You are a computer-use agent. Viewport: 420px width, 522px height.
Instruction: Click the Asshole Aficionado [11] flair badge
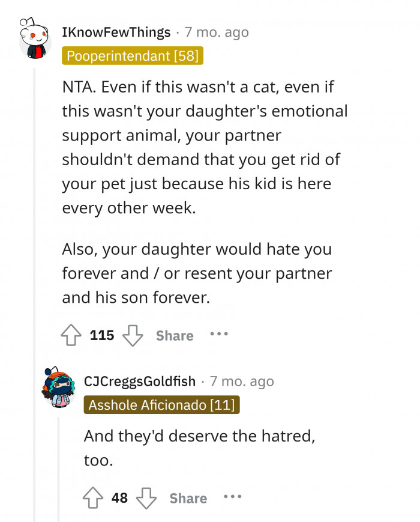click(160, 405)
